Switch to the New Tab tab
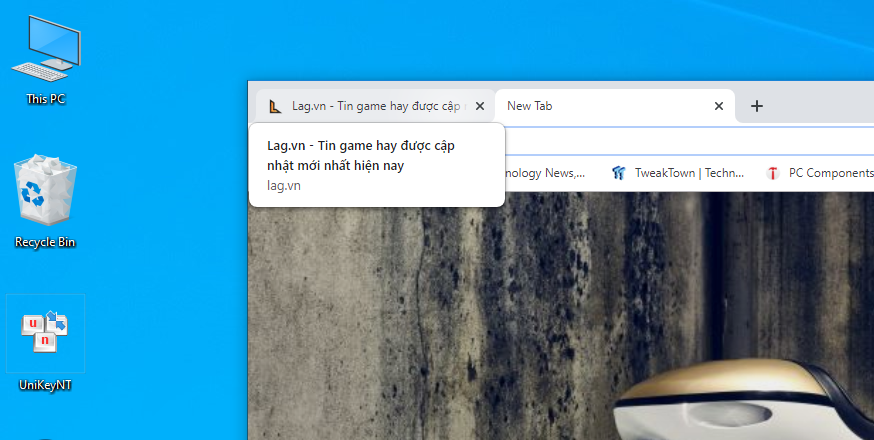The height and width of the screenshot is (440, 874). coord(615,106)
